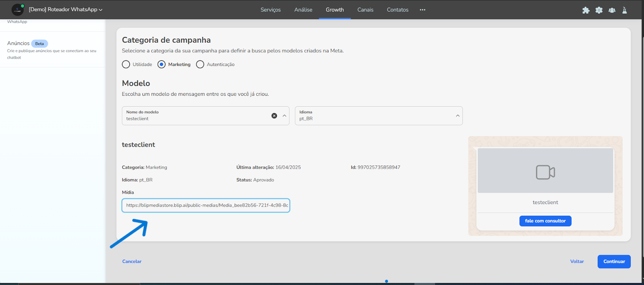Click the Mídia URL input field
Viewport: 644px width, 285px height.
point(206,205)
